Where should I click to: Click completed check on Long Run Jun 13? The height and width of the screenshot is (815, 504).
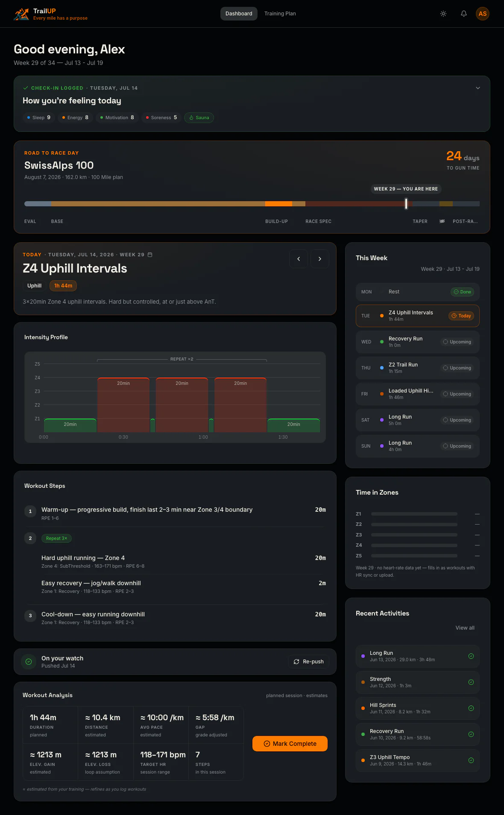(471, 656)
